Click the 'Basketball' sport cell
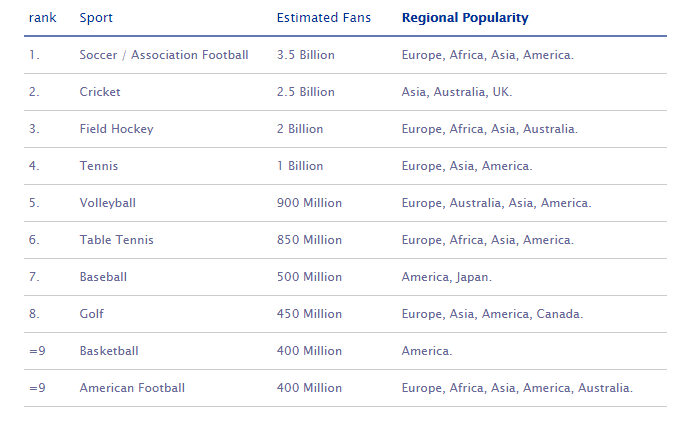Image resolution: width=680 pixels, height=428 pixels. click(x=109, y=351)
